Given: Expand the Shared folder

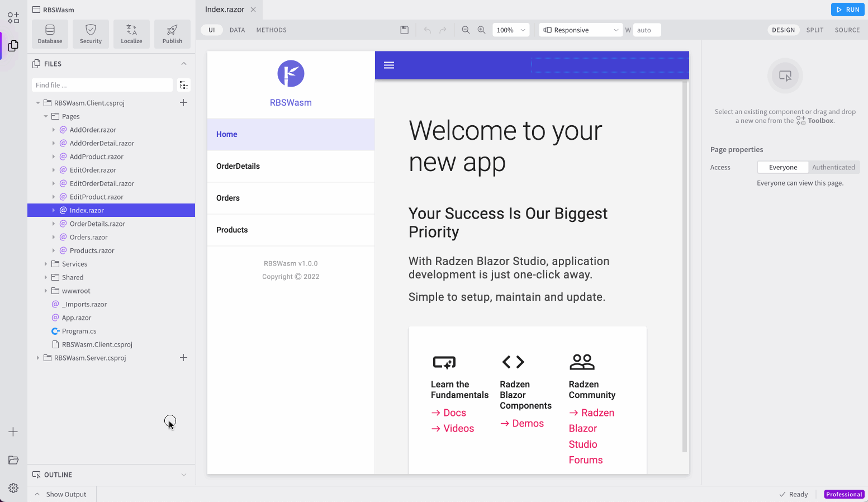Looking at the screenshot, I should click(46, 277).
